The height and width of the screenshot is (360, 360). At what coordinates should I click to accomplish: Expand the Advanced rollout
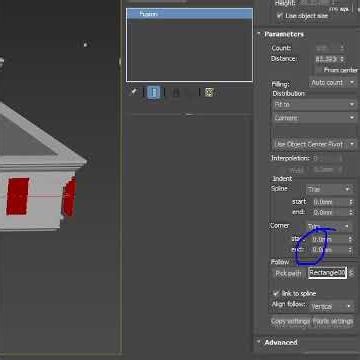(x=281, y=342)
